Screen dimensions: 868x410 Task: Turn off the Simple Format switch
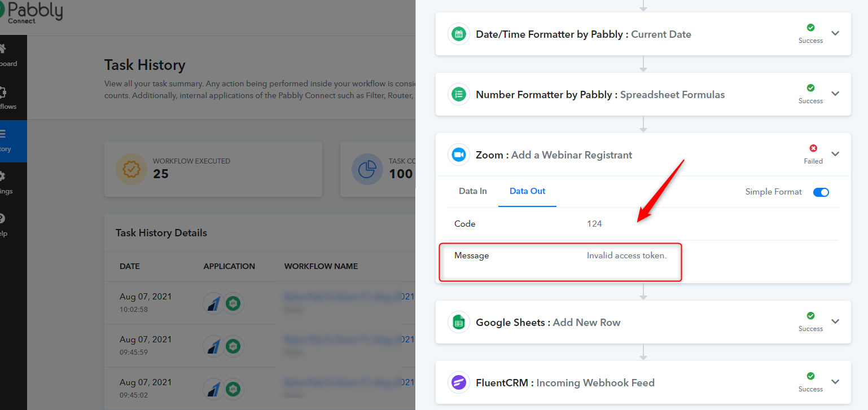click(821, 192)
